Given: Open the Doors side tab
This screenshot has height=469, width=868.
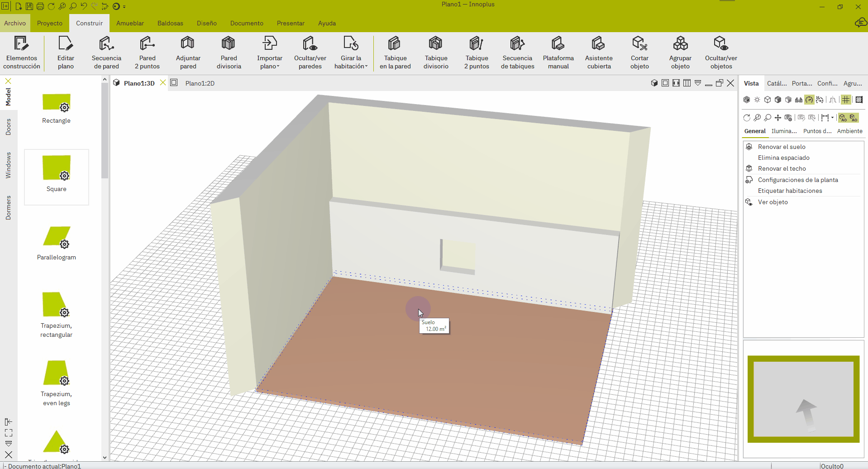Looking at the screenshot, I should point(8,127).
